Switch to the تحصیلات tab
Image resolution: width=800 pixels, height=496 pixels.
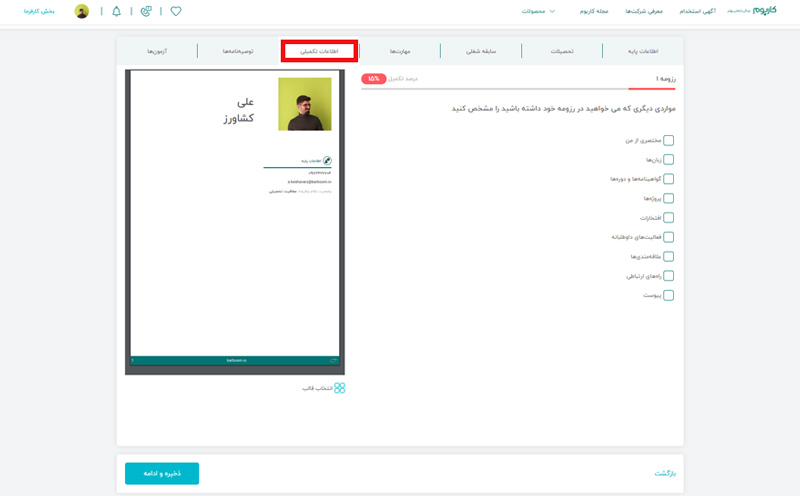[x=562, y=51]
